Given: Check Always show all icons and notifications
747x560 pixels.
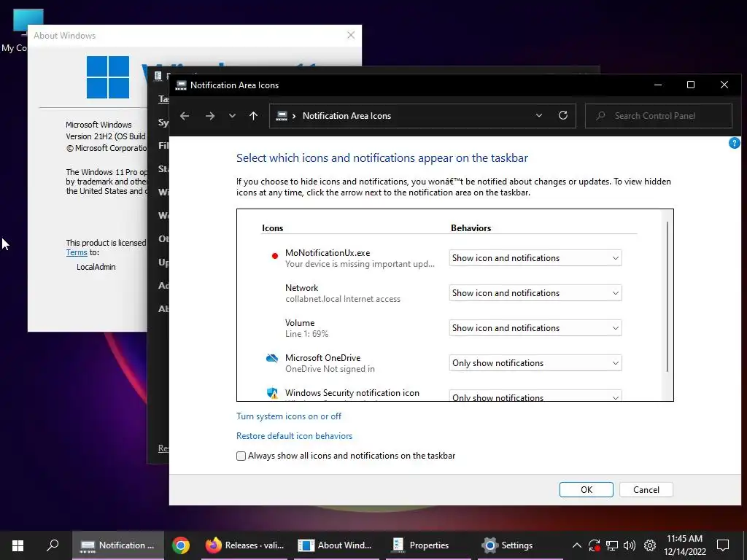Looking at the screenshot, I should point(241,456).
